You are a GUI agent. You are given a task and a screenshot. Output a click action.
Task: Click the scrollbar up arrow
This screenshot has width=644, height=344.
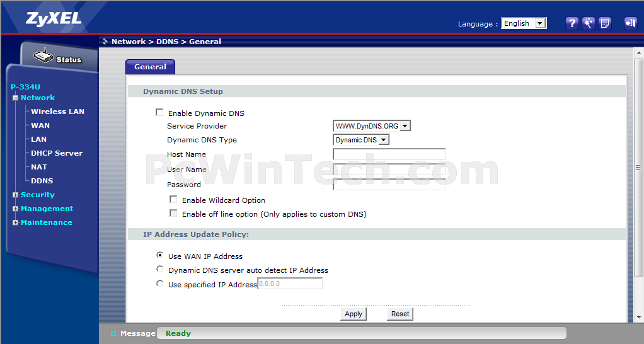639,53
